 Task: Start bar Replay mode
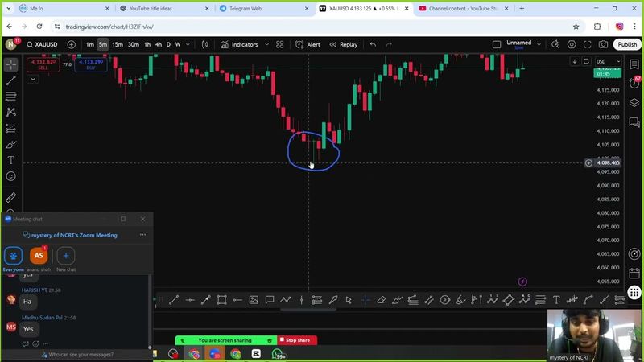pyautogui.click(x=343, y=45)
